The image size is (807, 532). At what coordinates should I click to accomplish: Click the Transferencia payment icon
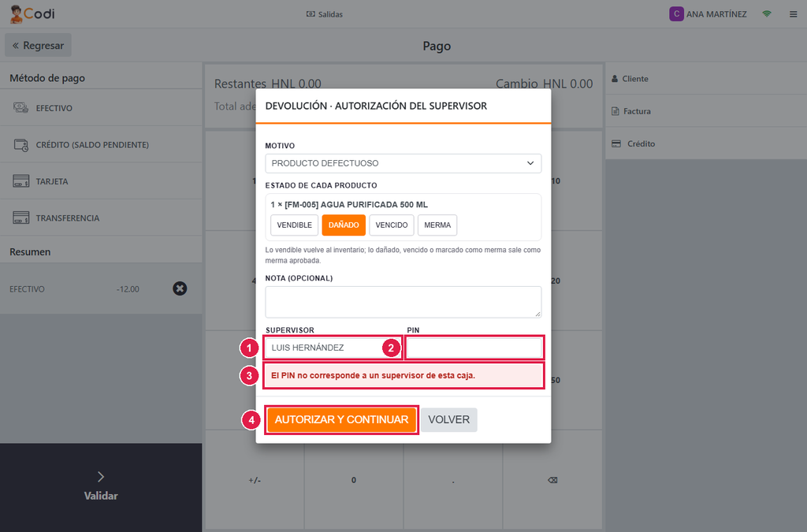click(x=21, y=218)
